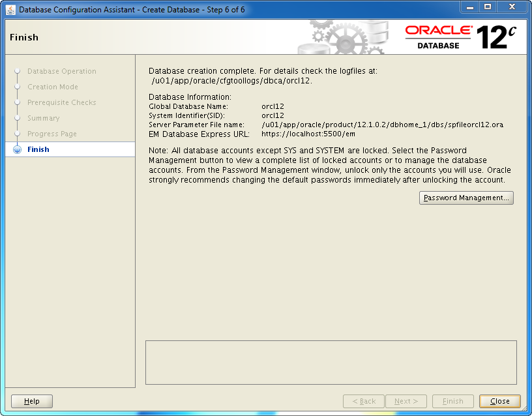The image size is (532, 416).
Task: Click the Close button at bottom right
Action: click(500, 401)
